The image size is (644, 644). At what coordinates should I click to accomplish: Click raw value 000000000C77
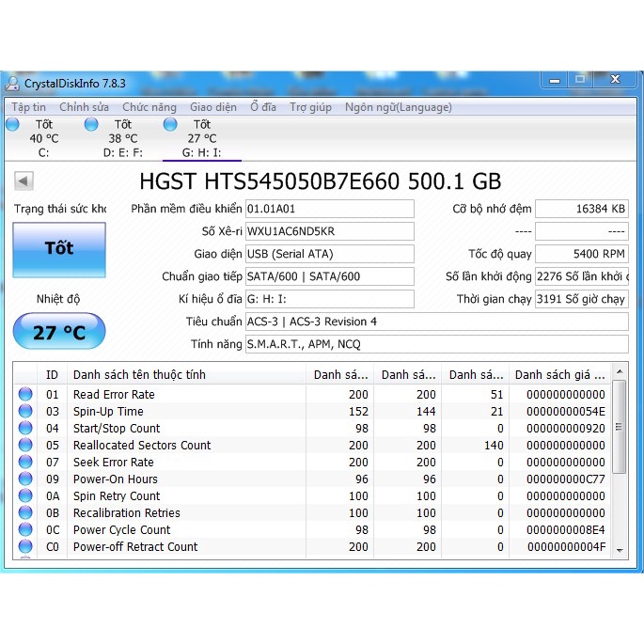(x=566, y=479)
